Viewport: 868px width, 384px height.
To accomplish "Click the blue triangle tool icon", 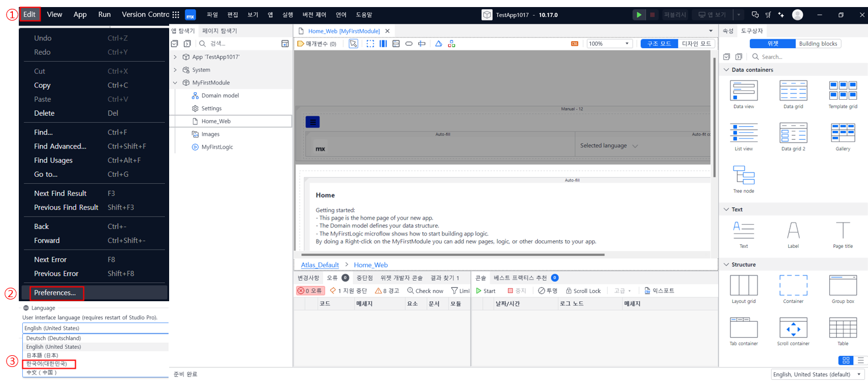I will [438, 43].
